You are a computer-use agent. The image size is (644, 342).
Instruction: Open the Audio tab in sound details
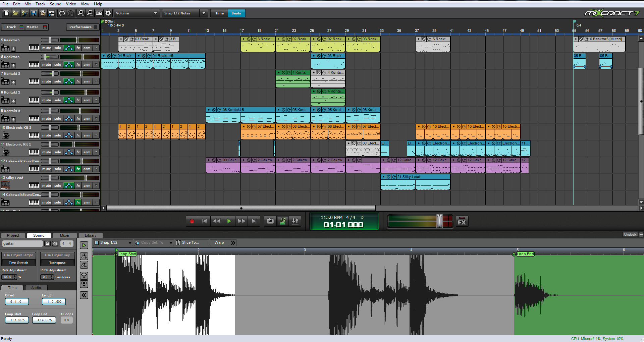coord(36,288)
